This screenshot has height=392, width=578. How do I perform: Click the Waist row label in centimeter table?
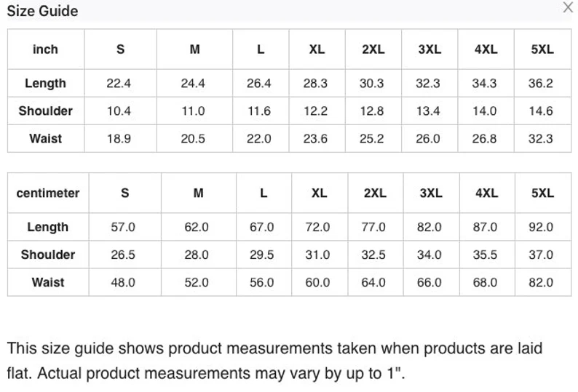pos(48,282)
